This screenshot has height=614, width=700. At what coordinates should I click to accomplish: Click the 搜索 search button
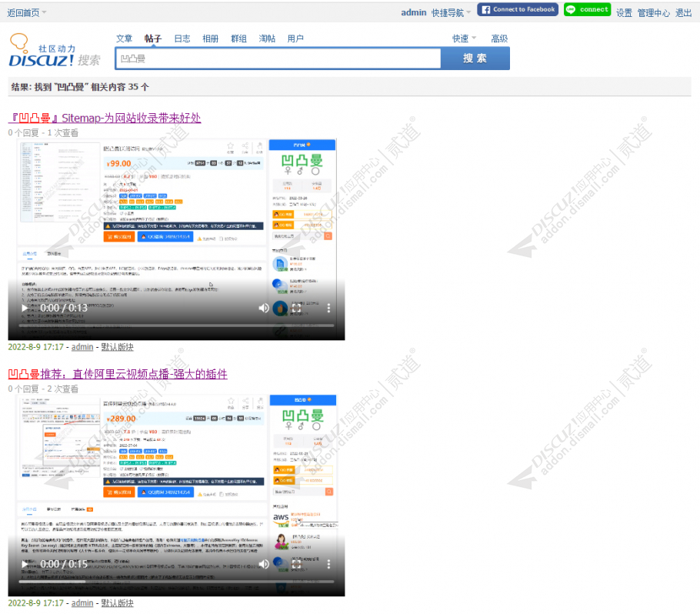coord(475,58)
